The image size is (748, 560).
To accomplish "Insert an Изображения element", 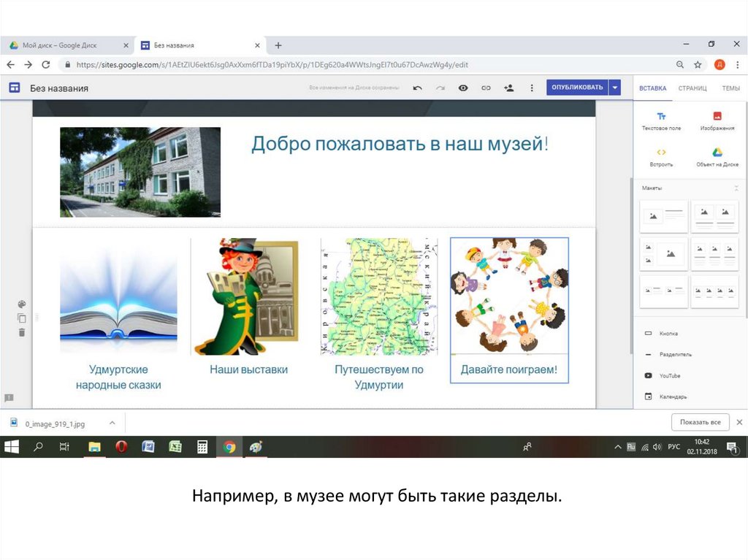I will [x=717, y=121].
